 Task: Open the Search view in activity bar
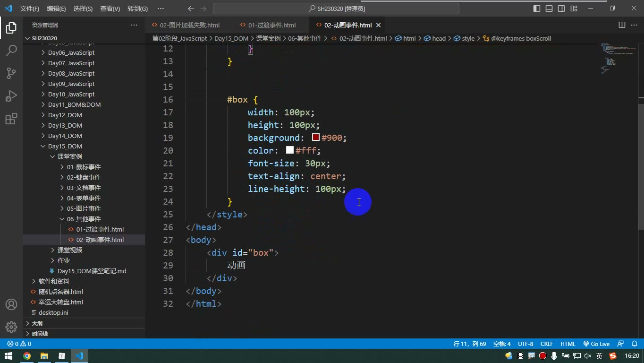click(11, 50)
